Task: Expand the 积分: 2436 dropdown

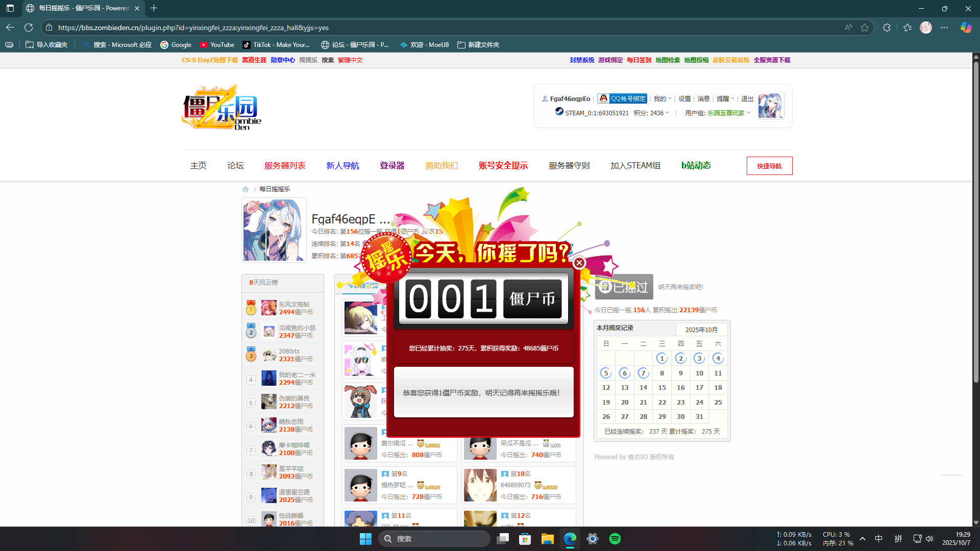Action: click(x=651, y=113)
